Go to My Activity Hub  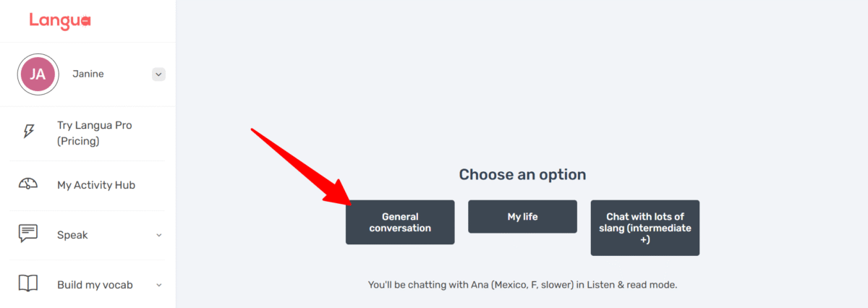96,185
